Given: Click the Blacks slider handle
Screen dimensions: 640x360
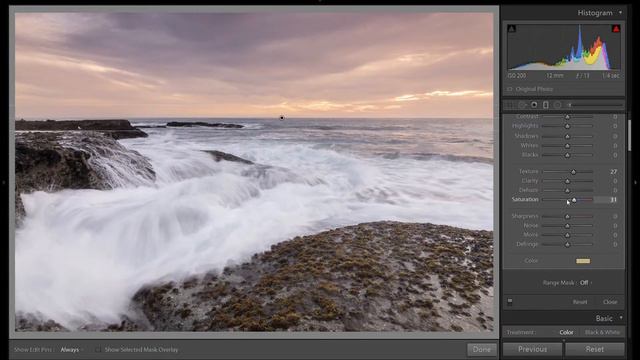Looking at the screenshot, I should click(567, 155).
